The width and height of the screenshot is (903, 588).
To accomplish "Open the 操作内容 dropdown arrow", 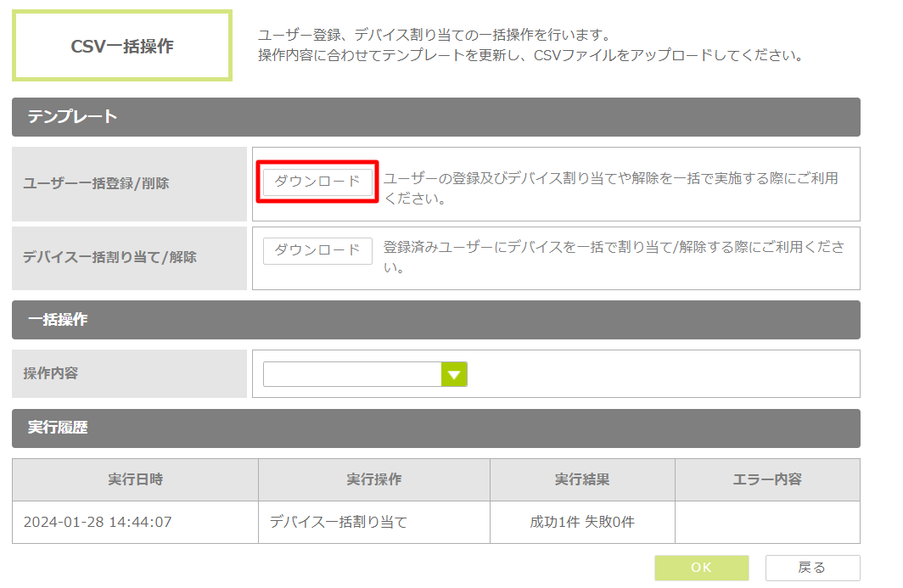I will (x=454, y=374).
